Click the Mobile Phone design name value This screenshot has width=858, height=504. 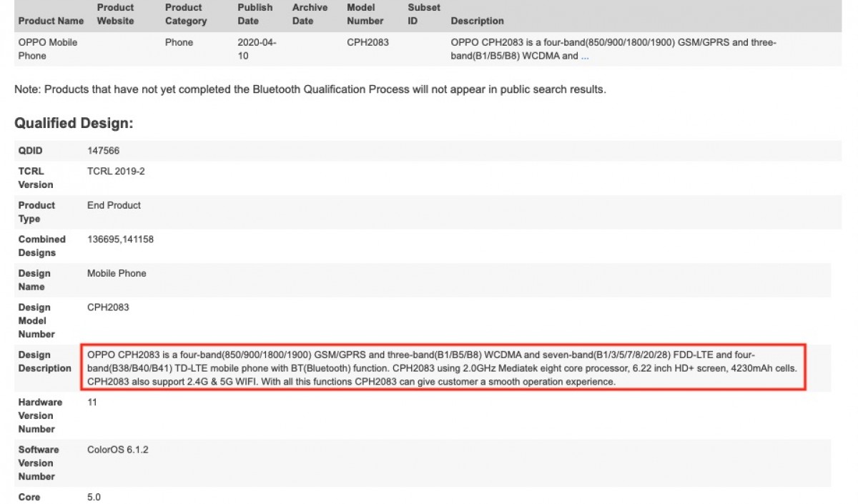click(117, 273)
